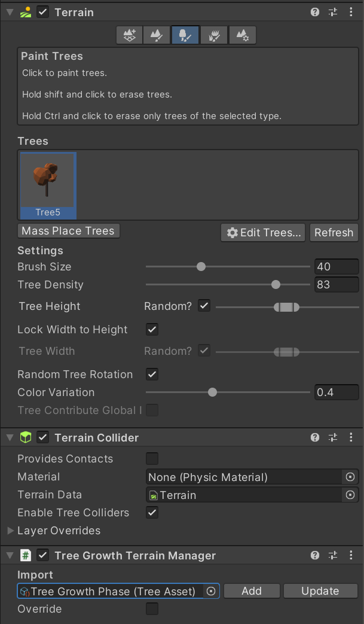The width and height of the screenshot is (364, 624).
Task: Open Terrain Collider help reference
Action: click(315, 438)
